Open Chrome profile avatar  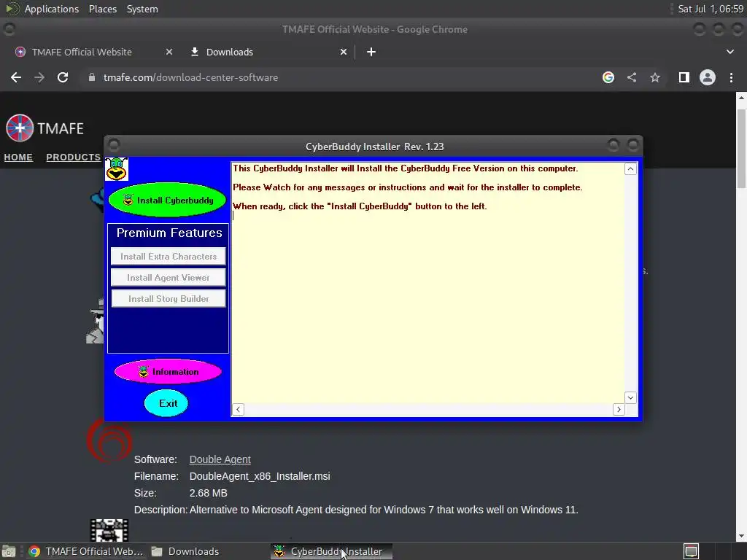point(708,77)
